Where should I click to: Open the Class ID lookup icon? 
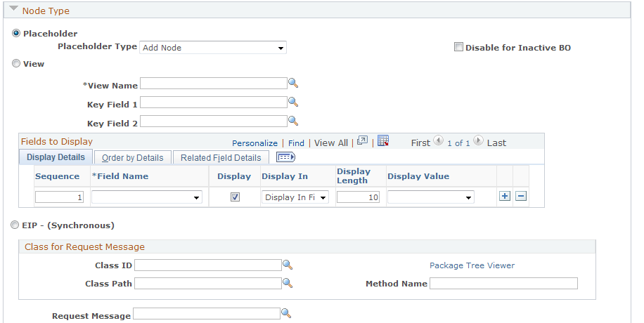pos(287,265)
